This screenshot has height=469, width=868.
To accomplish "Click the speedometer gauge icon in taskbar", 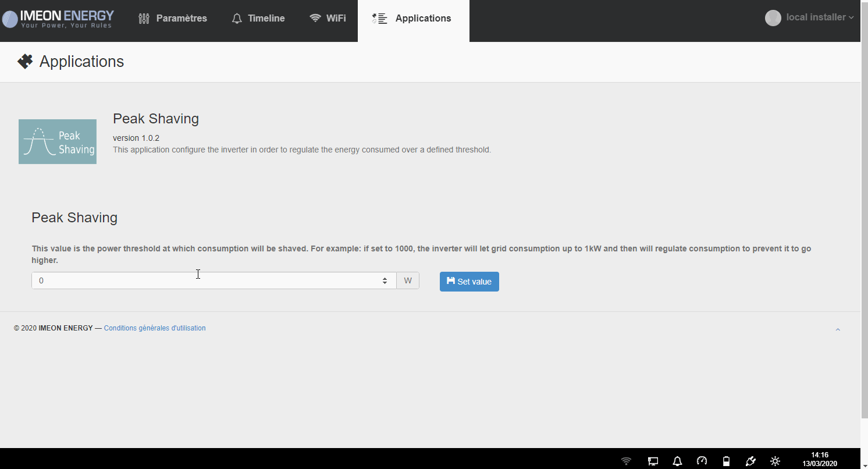I will pos(702,461).
